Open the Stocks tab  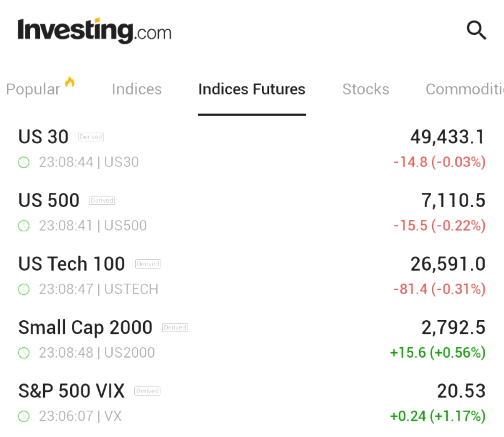coord(365,89)
